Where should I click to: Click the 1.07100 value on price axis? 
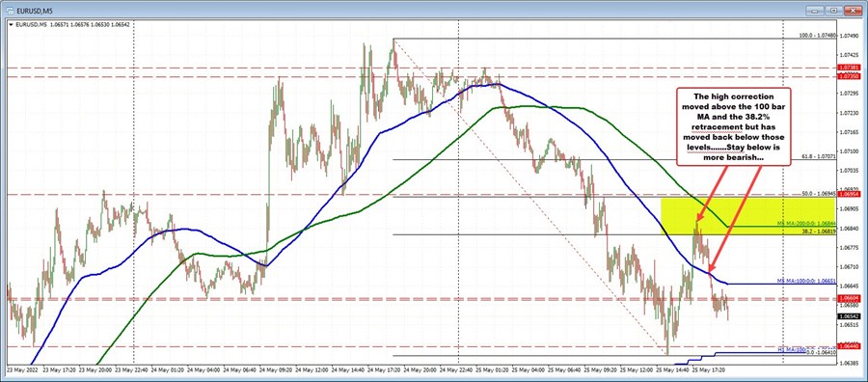click(x=850, y=151)
